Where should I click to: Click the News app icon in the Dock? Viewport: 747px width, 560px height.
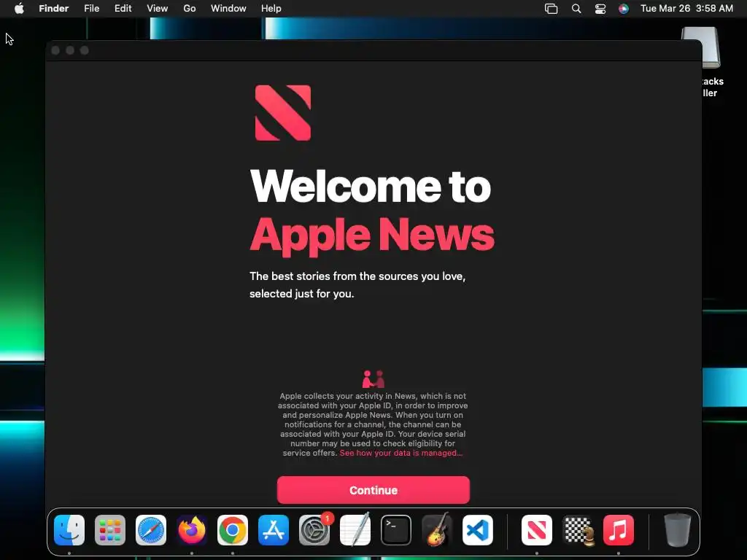tap(537, 530)
